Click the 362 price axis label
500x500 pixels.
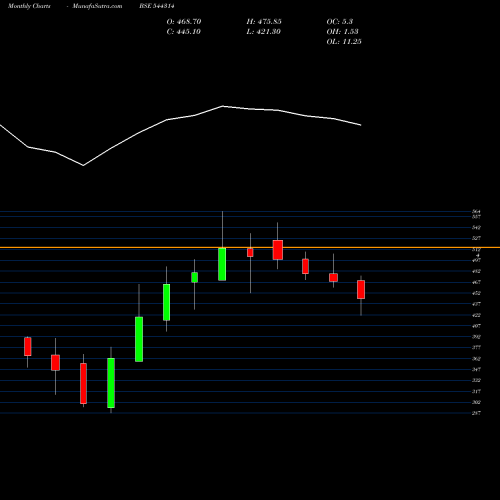tap(476, 359)
